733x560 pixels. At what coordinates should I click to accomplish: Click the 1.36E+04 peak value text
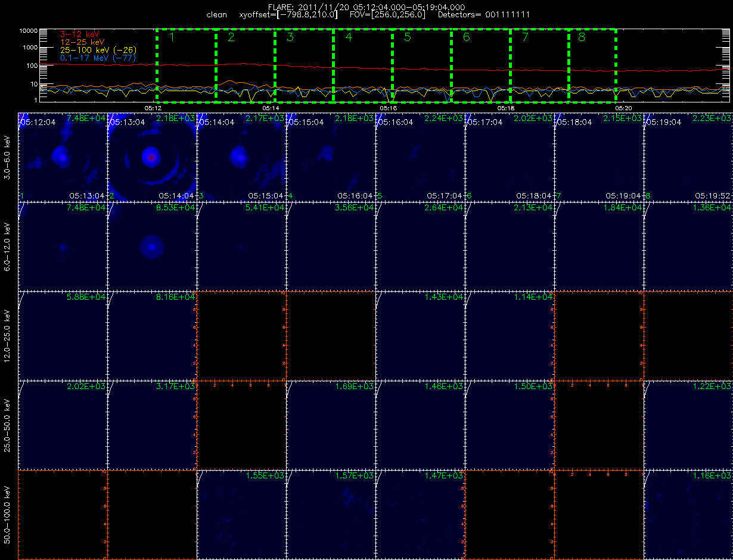(712, 207)
